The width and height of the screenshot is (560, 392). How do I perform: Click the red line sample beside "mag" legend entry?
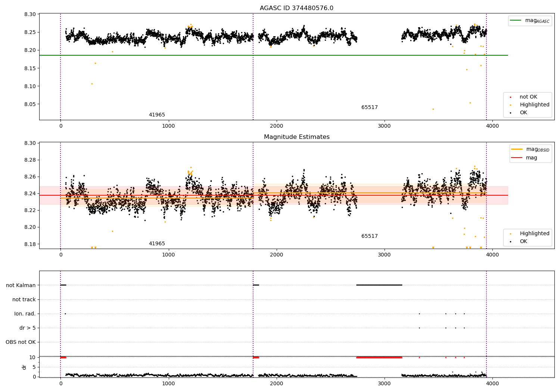(x=517, y=158)
